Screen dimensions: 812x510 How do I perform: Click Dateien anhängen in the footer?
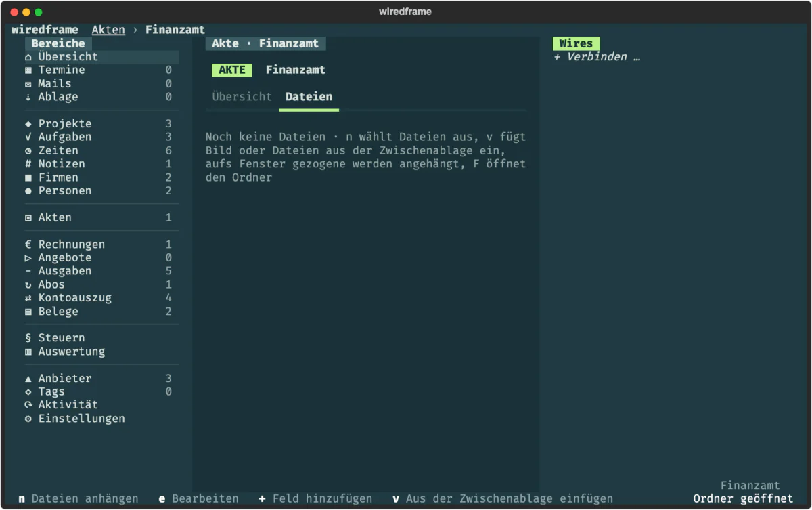tap(78, 498)
